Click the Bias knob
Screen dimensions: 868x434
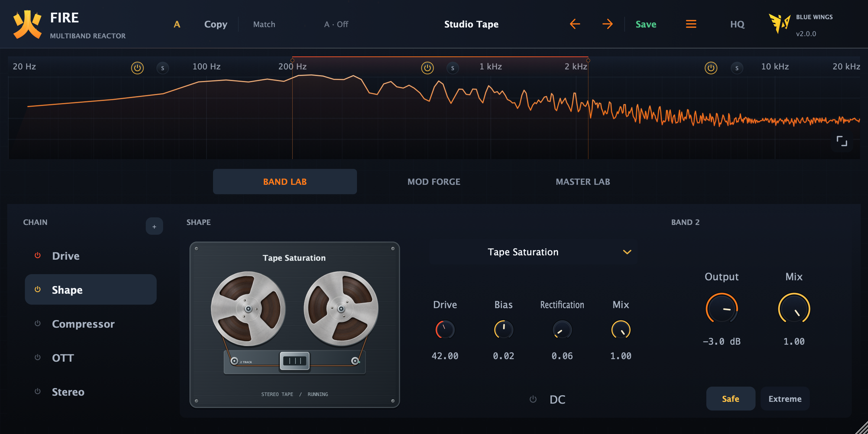[x=503, y=329]
